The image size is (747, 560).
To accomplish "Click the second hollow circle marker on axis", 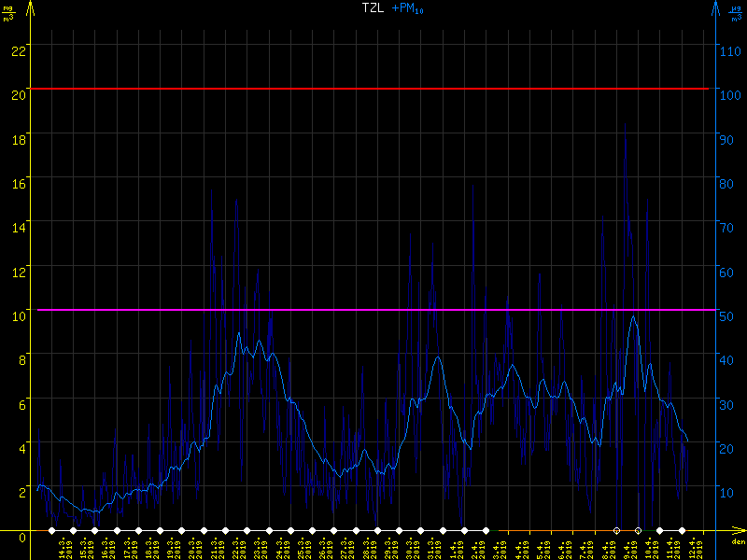I will coord(638,530).
